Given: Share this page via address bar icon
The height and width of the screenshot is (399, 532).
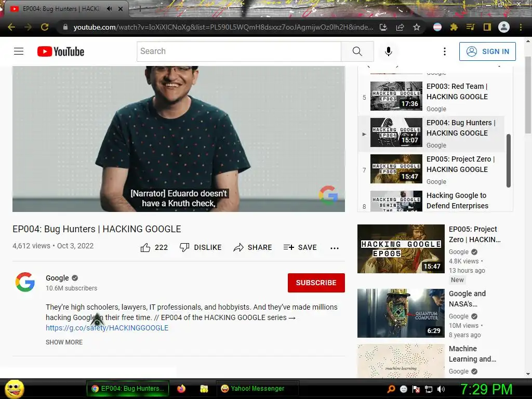Looking at the screenshot, I should (400, 27).
